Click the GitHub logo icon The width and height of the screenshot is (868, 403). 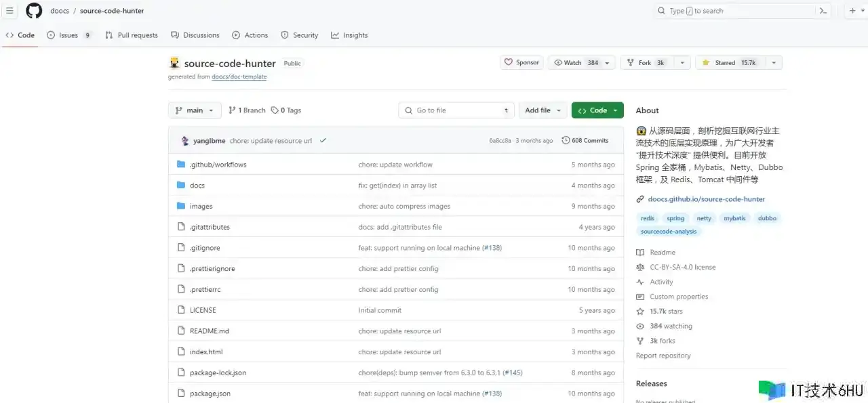pos(34,11)
